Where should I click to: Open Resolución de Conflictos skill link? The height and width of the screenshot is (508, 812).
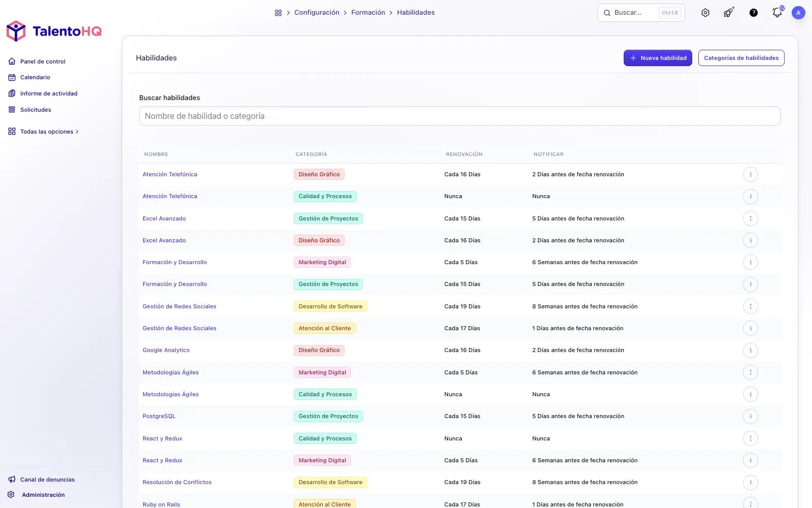click(x=177, y=482)
